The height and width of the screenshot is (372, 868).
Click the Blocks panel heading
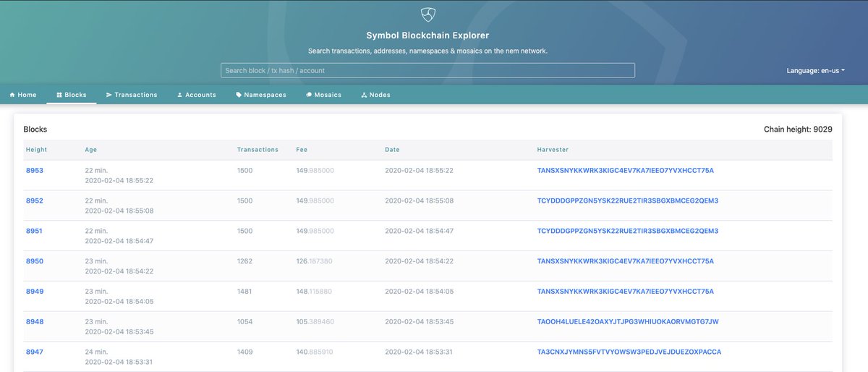(x=35, y=130)
